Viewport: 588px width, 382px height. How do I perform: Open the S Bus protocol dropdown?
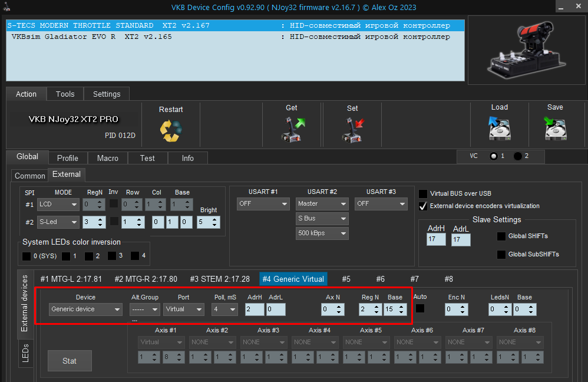(322, 218)
